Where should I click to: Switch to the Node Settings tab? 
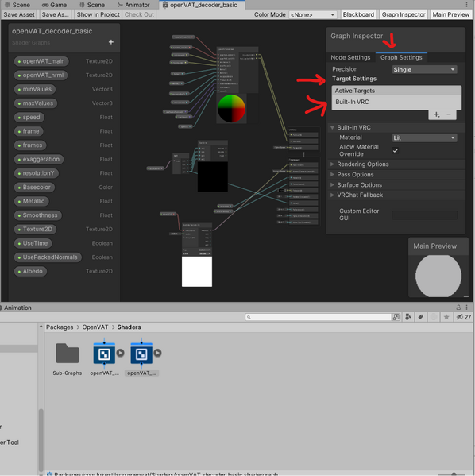point(350,57)
